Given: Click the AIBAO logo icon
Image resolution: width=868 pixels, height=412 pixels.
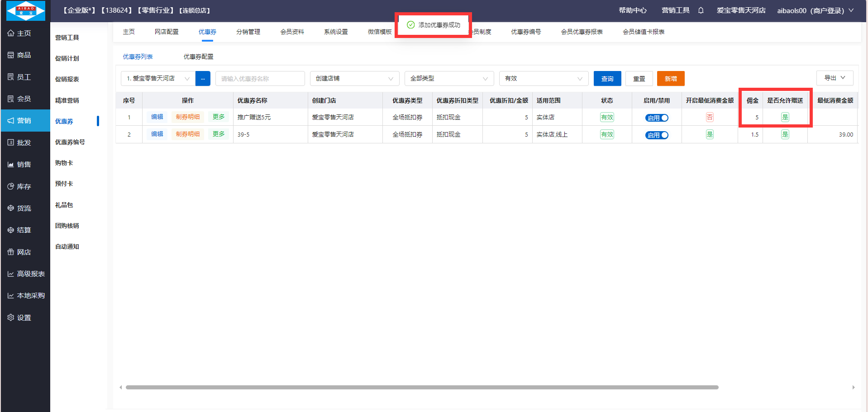Looking at the screenshot, I should coord(26,11).
